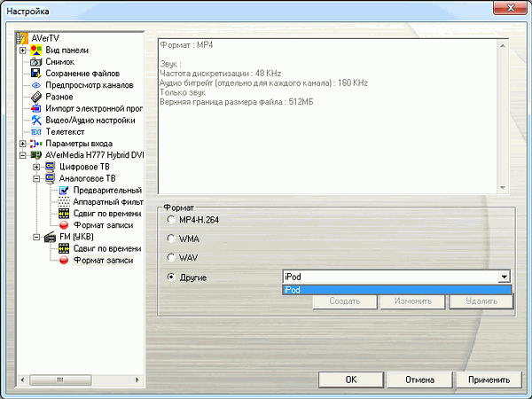This screenshot has height=399, width=532.
Task: Select Сохранение файлов tree item text
Action: (x=82, y=74)
